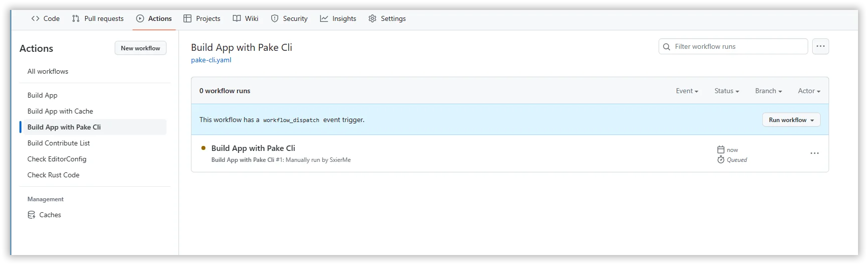Open the Branch filter dropdown
The height and width of the screenshot is (265, 868).
pyautogui.click(x=768, y=91)
